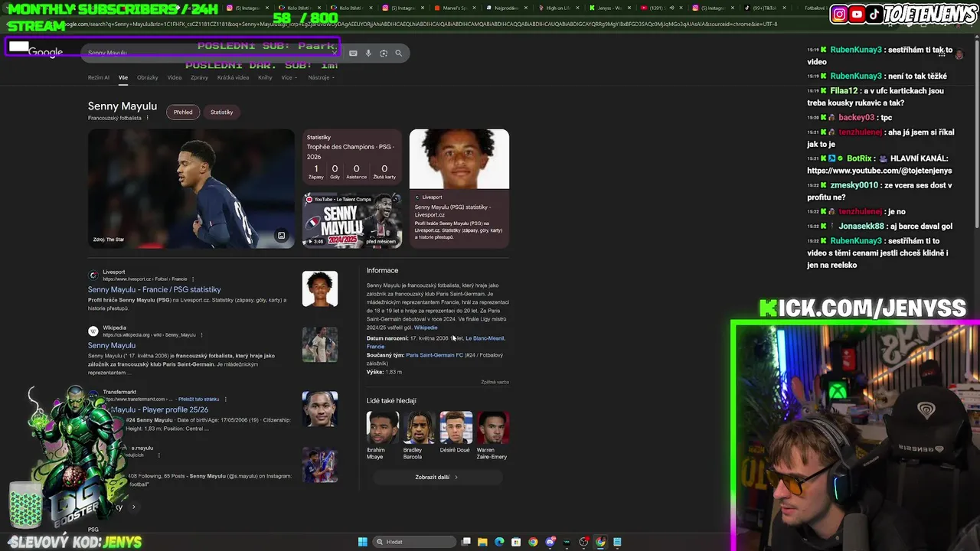Open the TikTok icon in stream overlay
Viewport: 980px width, 551px height.
click(874, 14)
